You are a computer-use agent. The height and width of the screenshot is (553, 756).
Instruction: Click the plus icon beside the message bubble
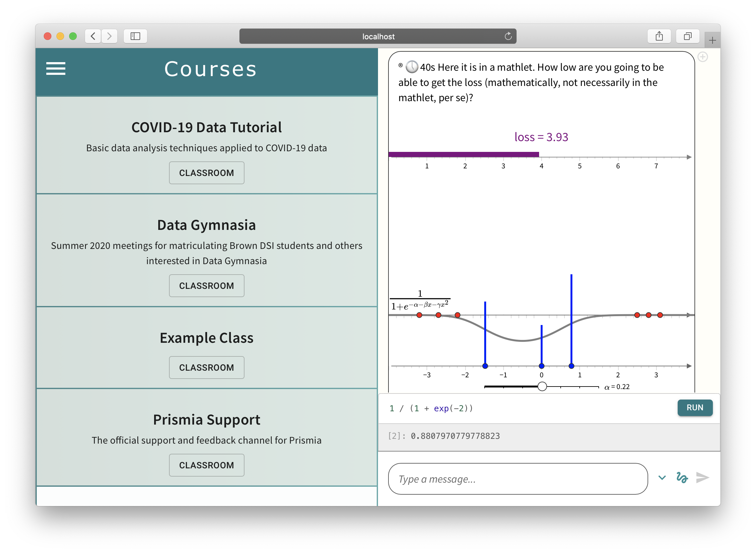[702, 57]
